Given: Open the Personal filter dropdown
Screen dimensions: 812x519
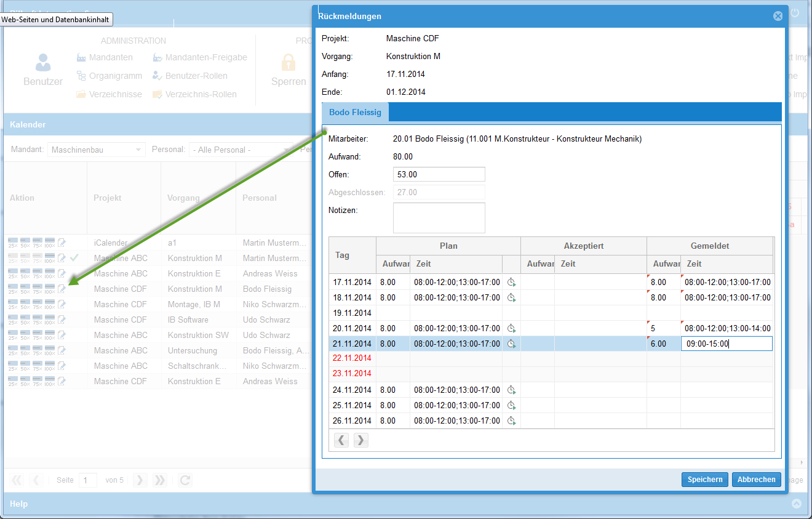Looking at the screenshot, I should click(241, 150).
